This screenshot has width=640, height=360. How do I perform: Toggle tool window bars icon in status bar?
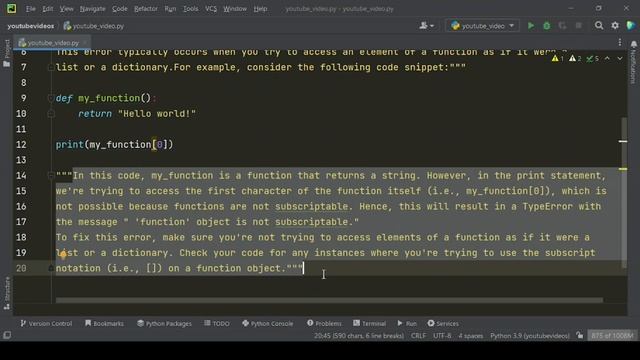click(x=7, y=335)
